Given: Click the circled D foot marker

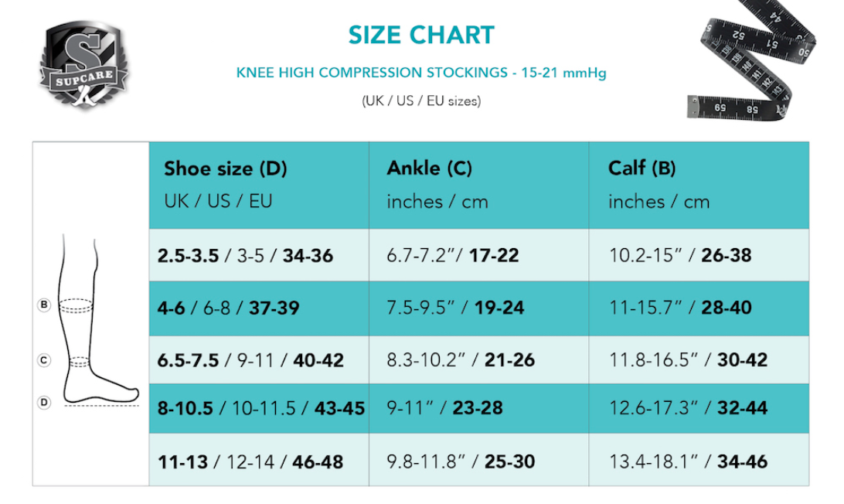Looking at the screenshot, I should pyautogui.click(x=44, y=401).
